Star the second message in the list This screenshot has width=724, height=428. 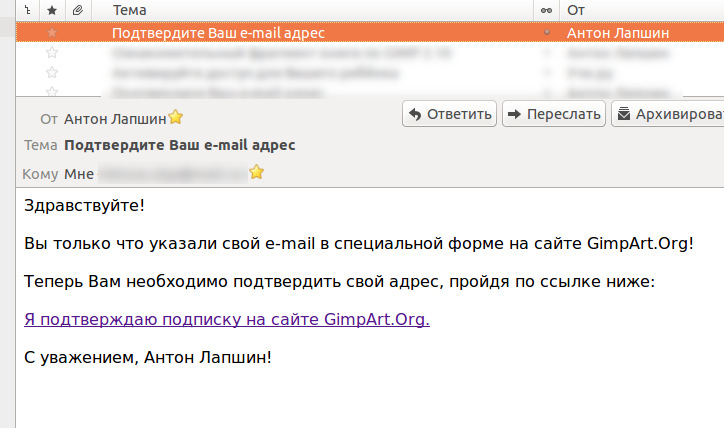(x=52, y=53)
